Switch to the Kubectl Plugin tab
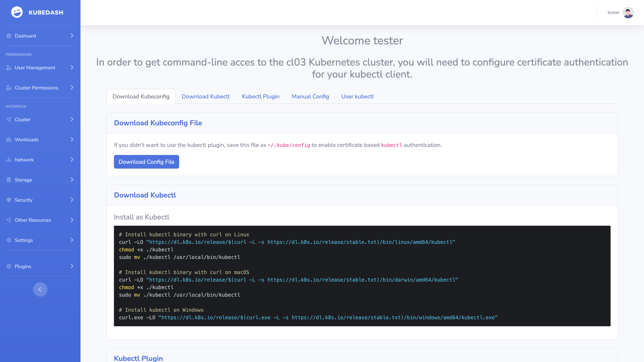 [261, 96]
